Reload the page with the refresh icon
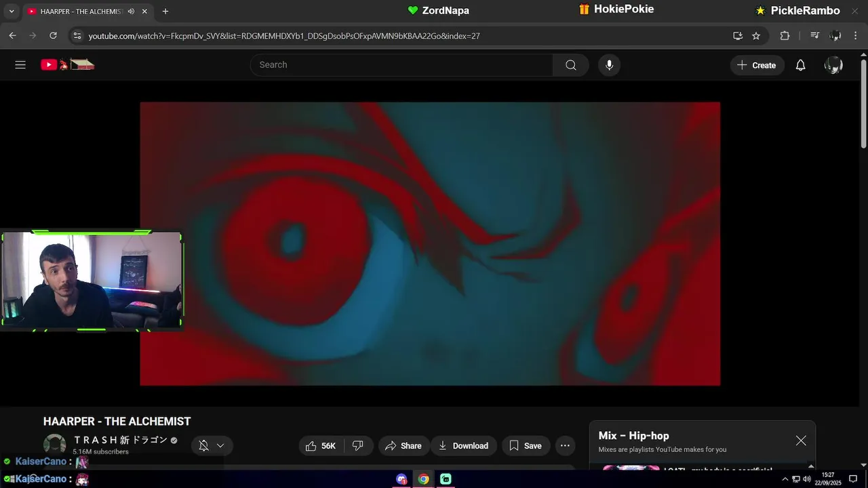Screen dimensions: 868x488 [53, 36]
